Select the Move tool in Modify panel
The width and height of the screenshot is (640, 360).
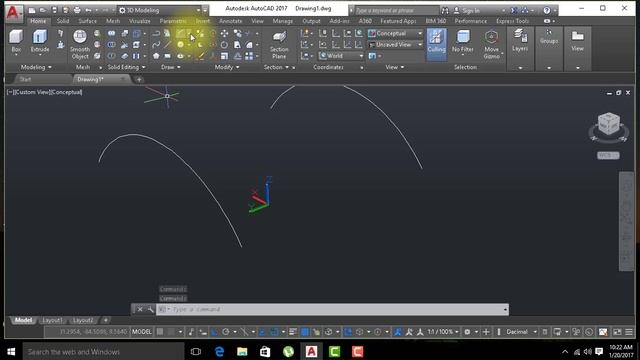tap(224, 33)
